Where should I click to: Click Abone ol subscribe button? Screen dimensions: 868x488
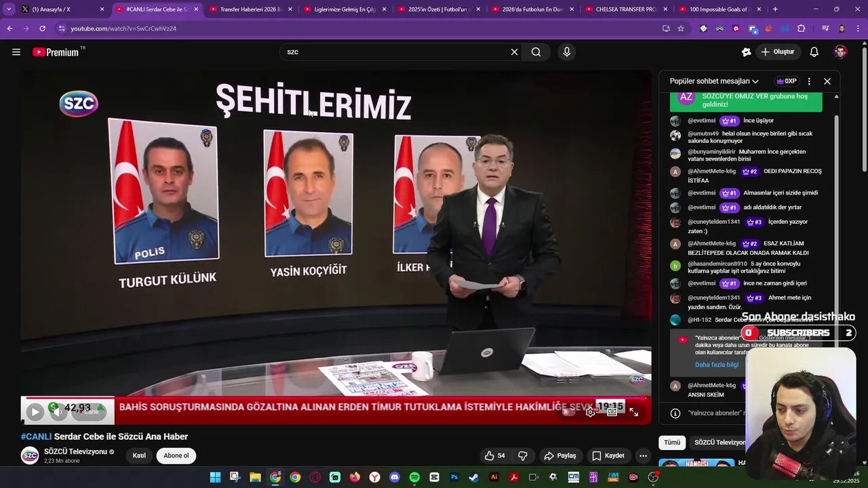(176, 455)
